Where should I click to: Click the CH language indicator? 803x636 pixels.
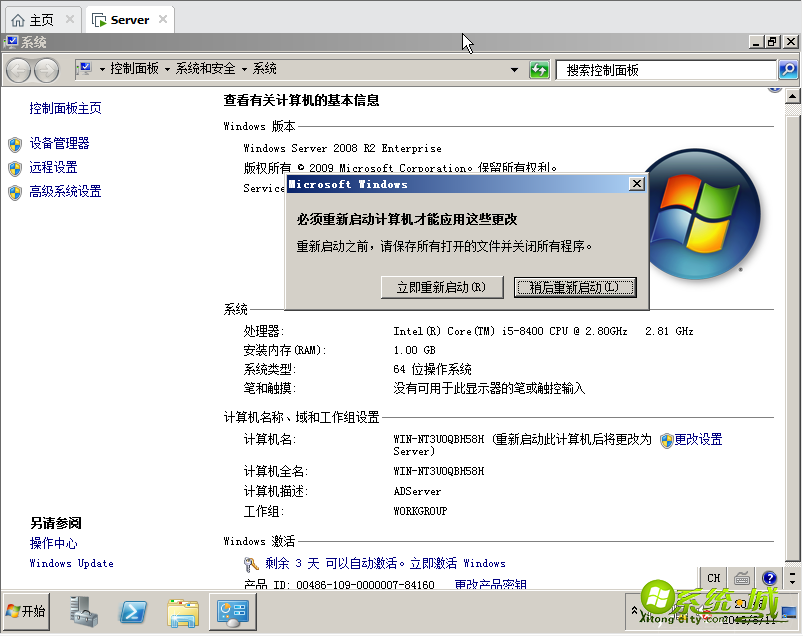pos(712,578)
